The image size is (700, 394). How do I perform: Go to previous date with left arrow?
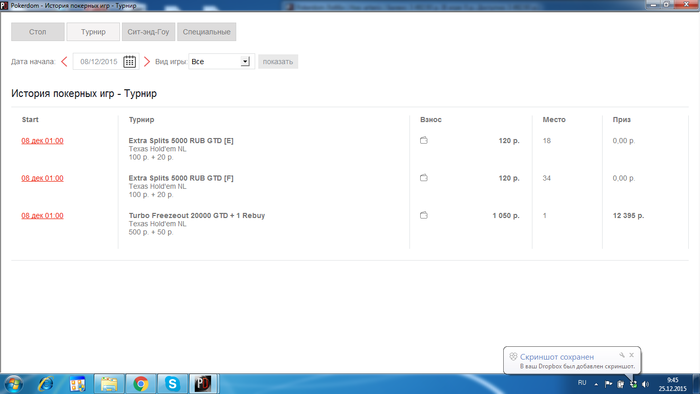pyautogui.click(x=64, y=62)
